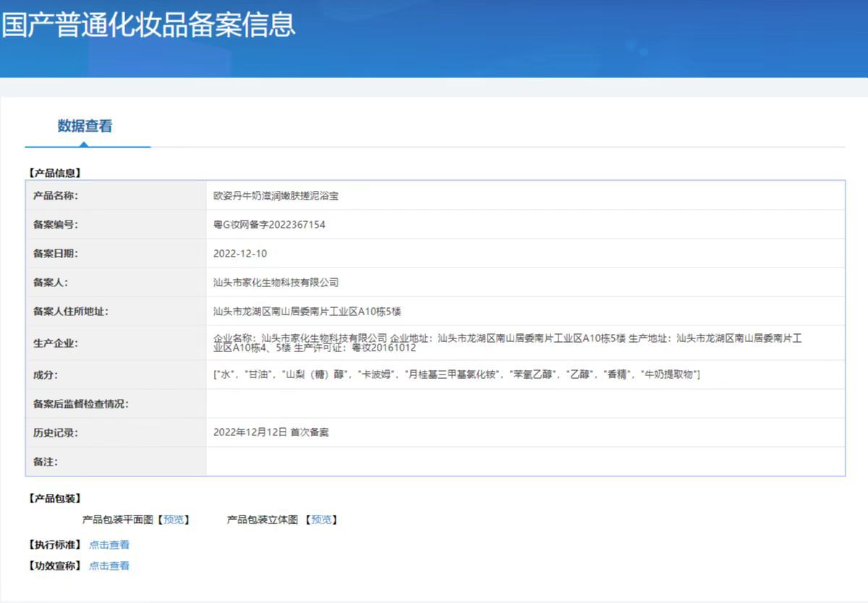This screenshot has width=868, height=603.
Task: Click the 历史记录 row label
Action: 55,432
